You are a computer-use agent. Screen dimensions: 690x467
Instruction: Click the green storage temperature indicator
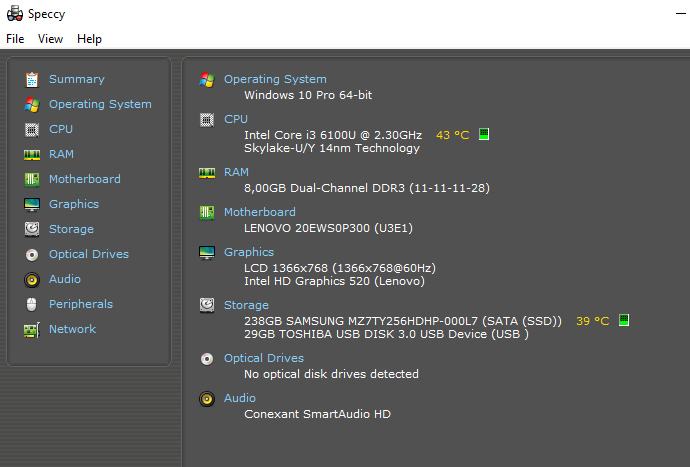(x=624, y=321)
